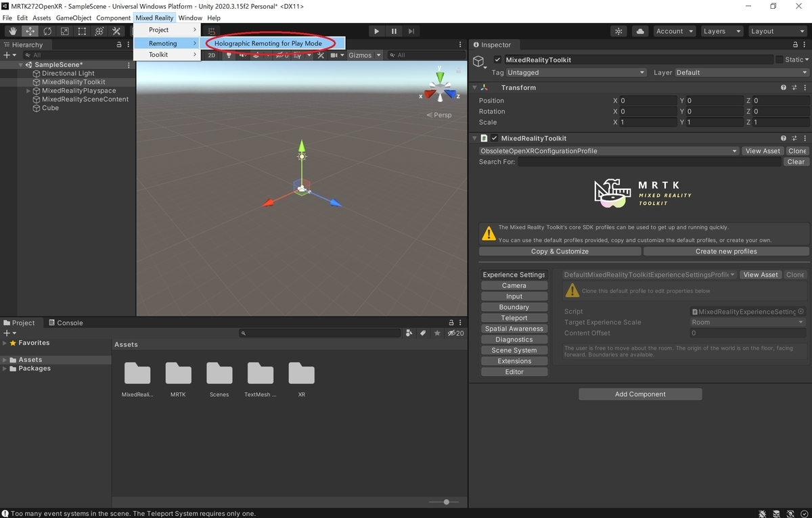Open the Window menu
812x518 pixels.
[190, 18]
